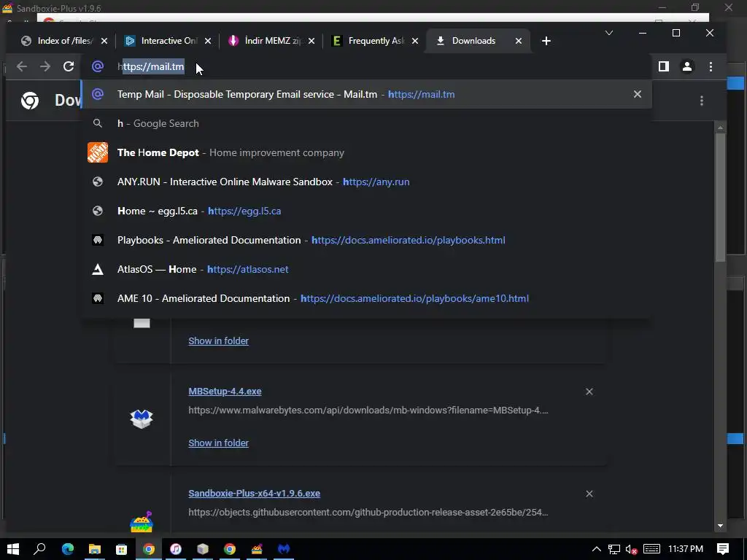Select the 'h - Google Search' suggestion

pyautogui.click(x=366, y=123)
